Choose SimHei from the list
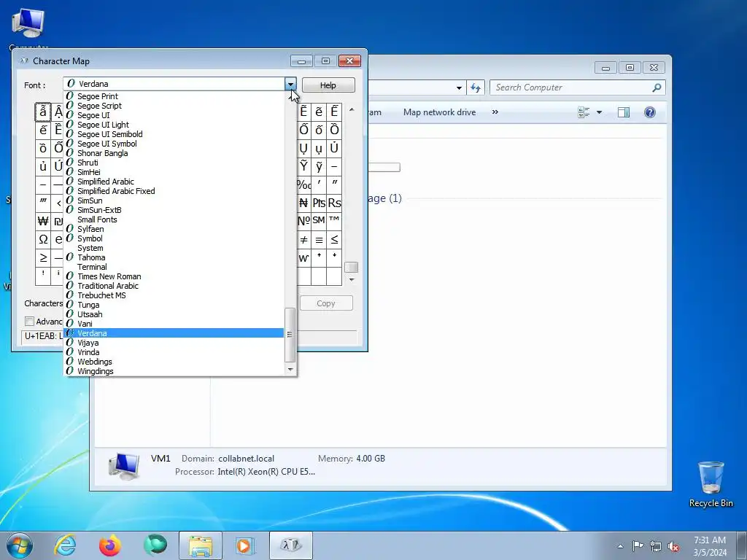 (x=174, y=172)
